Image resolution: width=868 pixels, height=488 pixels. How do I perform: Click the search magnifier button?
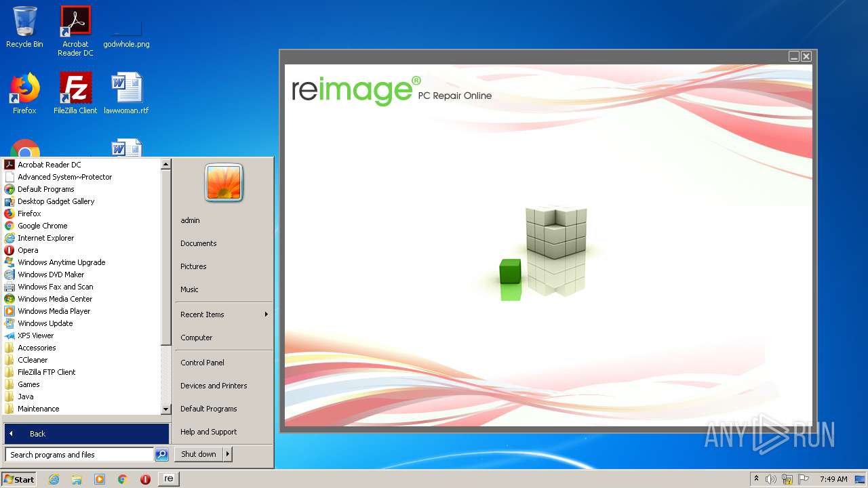click(x=161, y=455)
